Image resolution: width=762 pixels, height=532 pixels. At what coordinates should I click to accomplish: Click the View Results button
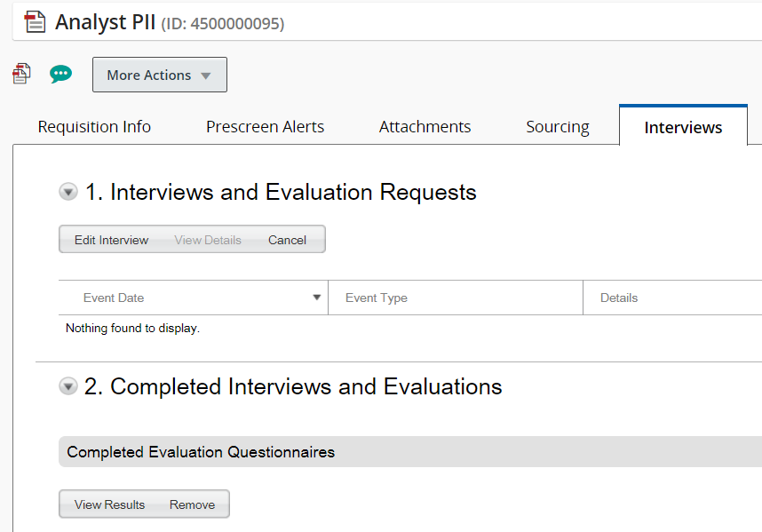coord(109,504)
